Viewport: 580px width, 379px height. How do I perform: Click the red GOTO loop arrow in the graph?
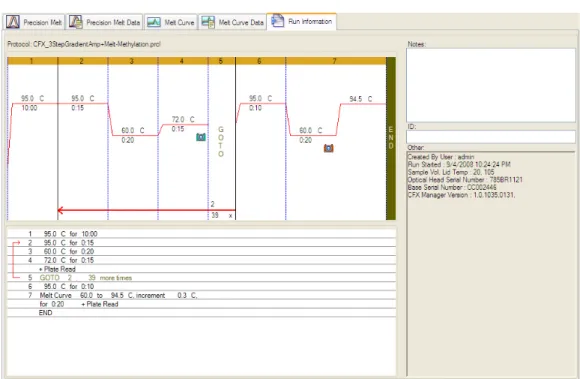[x=146, y=210]
